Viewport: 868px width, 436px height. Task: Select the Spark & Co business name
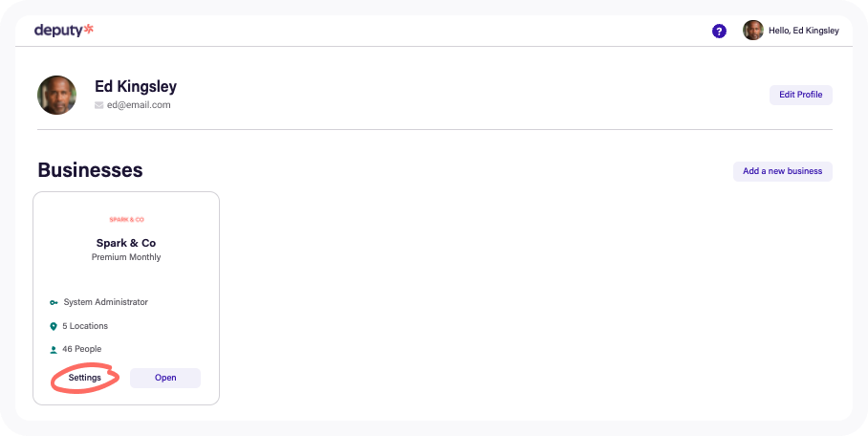click(x=126, y=243)
